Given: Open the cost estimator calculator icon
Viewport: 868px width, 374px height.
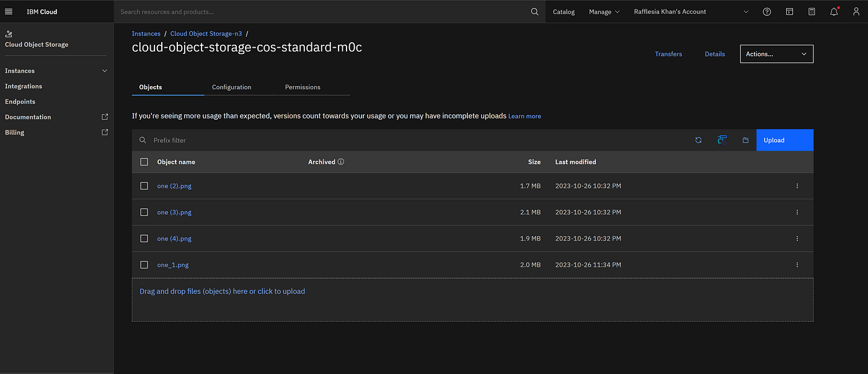Looking at the screenshot, I should [812, 12].
